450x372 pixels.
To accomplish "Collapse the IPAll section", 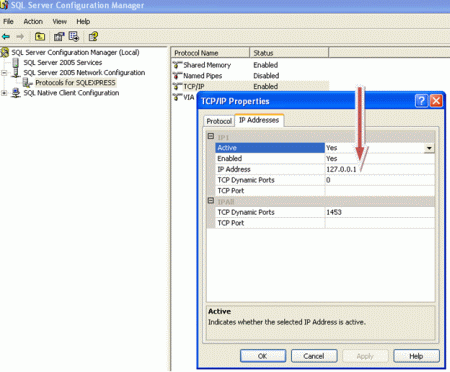I will tap(211, 201).
